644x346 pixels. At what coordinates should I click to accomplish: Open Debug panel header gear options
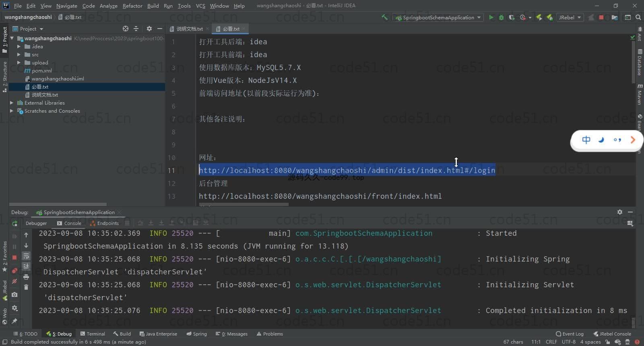(620, 212)
